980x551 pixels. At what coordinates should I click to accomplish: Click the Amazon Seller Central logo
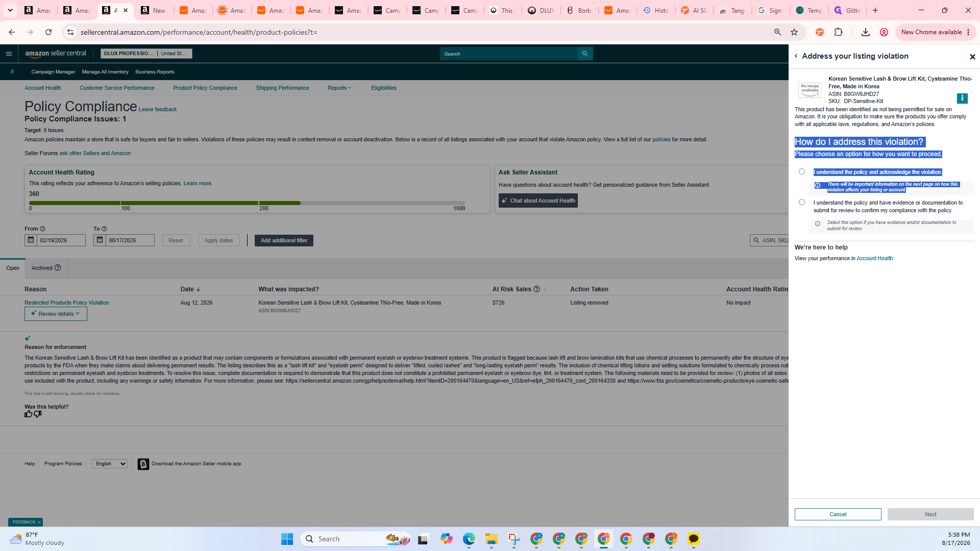click(56, 54)
